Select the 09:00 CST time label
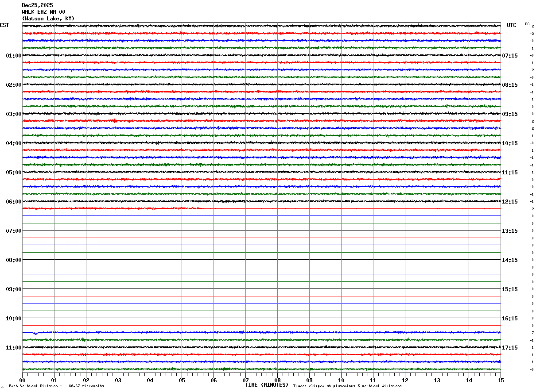 coord(14,289)
